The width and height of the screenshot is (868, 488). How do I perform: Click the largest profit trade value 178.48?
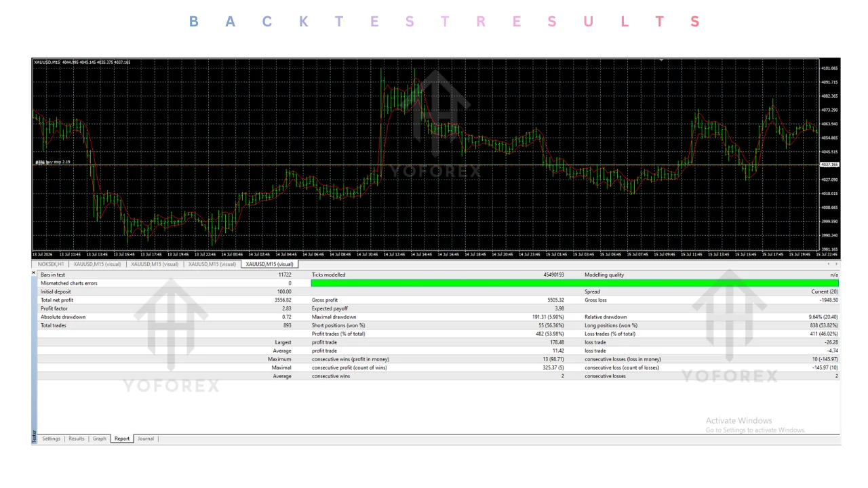557,342
